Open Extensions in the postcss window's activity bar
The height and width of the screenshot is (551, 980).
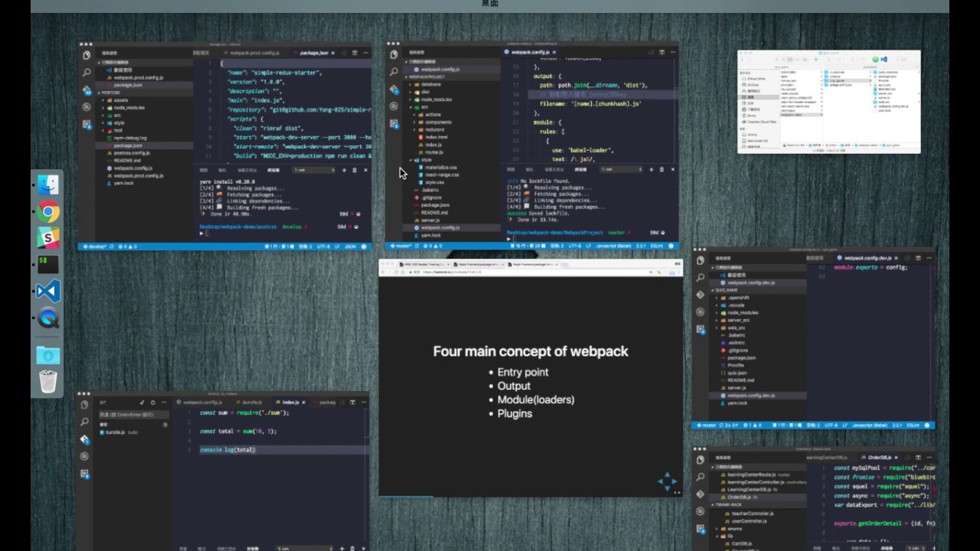(x=87, y=123)
